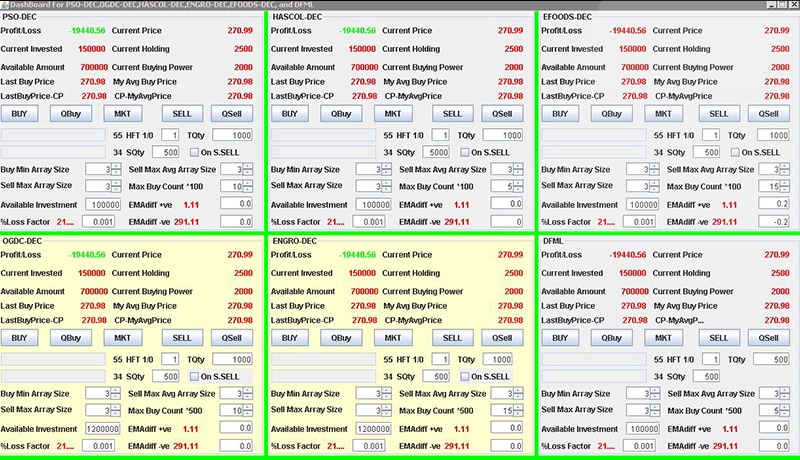Toggle On S.SELL checkbox in EFOODS-DEC
The height and width of the screenshot is (460, 800).
pos(735,152)
